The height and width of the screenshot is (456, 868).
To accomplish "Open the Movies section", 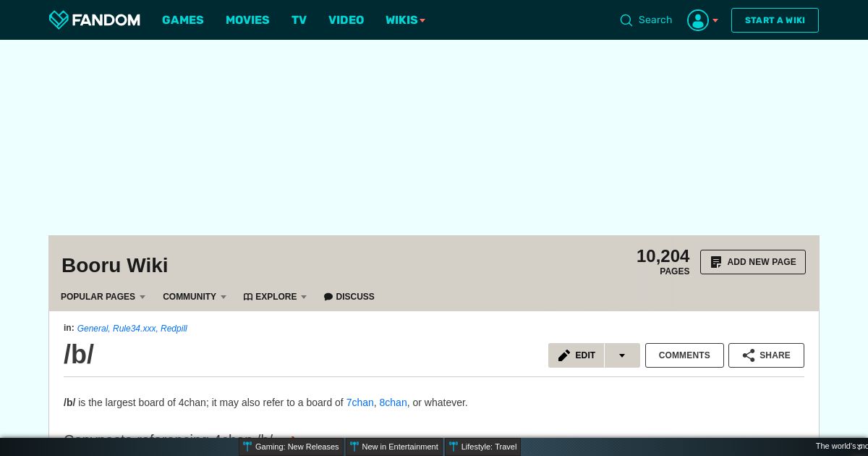I will pyautogui.click(x=247, y=20).
